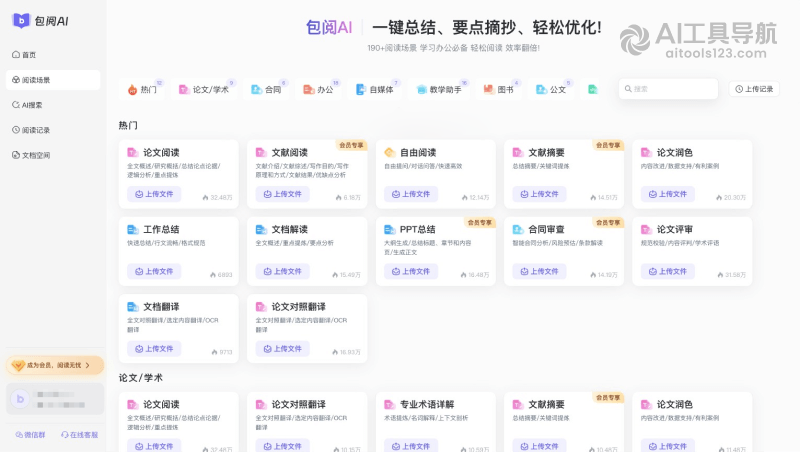Click 上传文件 on the PPT总结 card
This screenshot has width=800, height=452.
411,271
